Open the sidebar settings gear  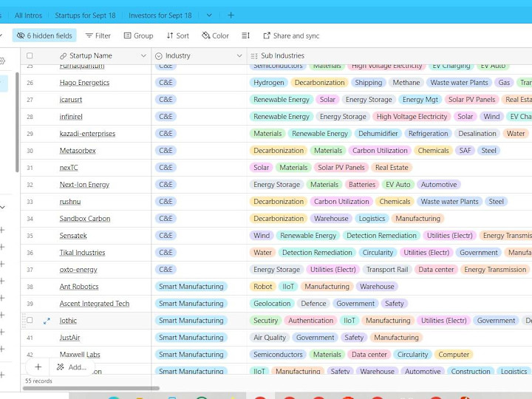[2, 61]
